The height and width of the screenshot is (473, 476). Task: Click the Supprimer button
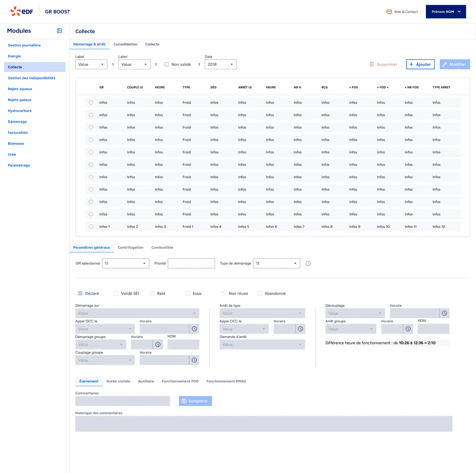point(383,64)
